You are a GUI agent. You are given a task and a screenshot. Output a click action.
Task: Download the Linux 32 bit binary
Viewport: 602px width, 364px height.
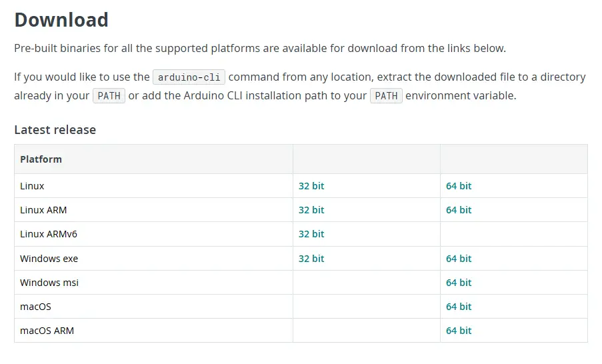[311, 186]
